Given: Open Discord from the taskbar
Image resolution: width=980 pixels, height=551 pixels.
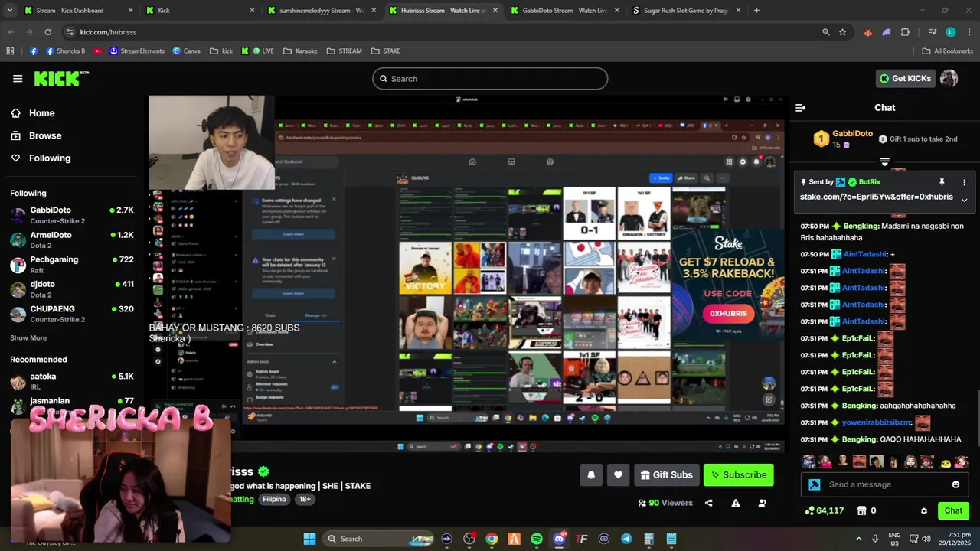Looking at the screenshot, I should [559, 539].
